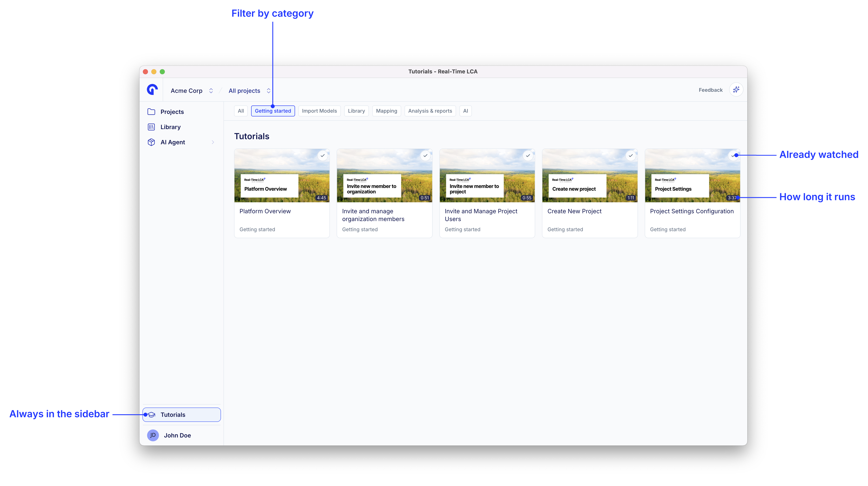Toggle watched check on Invite and manage organization members
This screenshot has width=868, height=486.
[426, 156]
